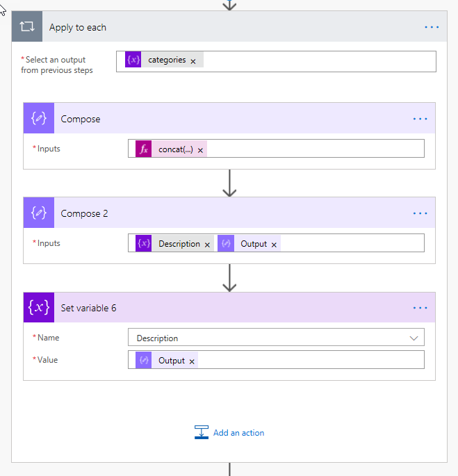Collapse the Compose 2 card via its title
The height and width of the screenshot is (476, 458).
tap(85, 213)
